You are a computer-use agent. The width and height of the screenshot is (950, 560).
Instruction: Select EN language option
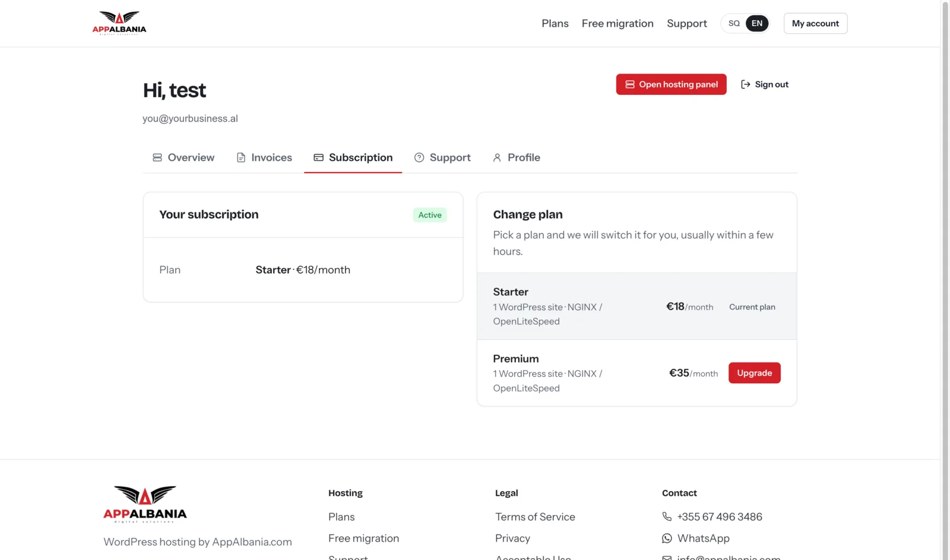(757, 24)
